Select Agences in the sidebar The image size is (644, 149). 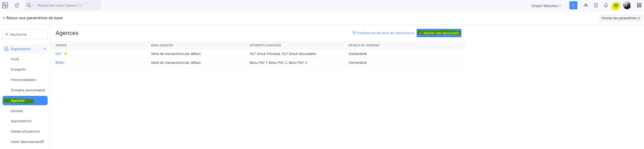click(25, 100)
